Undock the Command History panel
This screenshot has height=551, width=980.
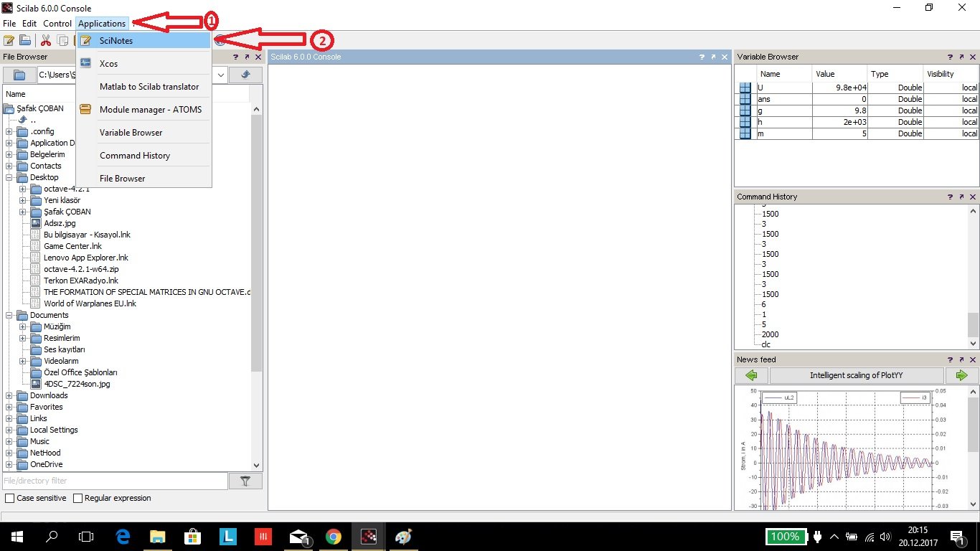pyautogui.click(x=961, y=197)
